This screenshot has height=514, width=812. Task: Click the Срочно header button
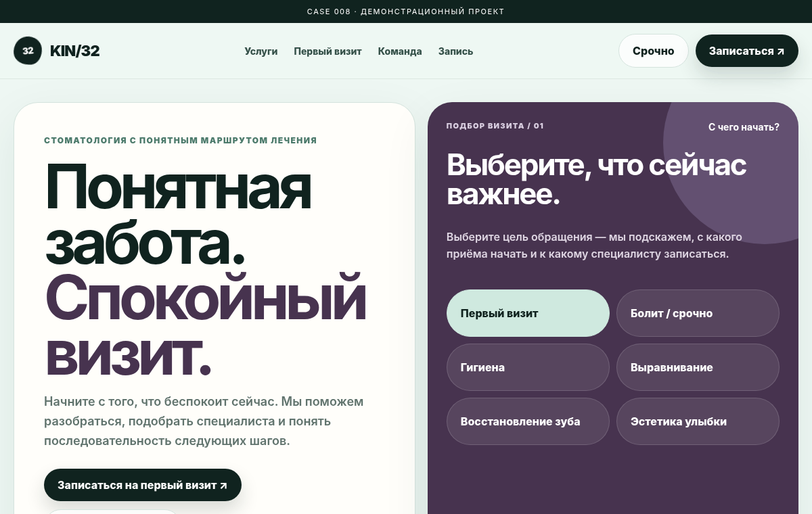[654, 51]
